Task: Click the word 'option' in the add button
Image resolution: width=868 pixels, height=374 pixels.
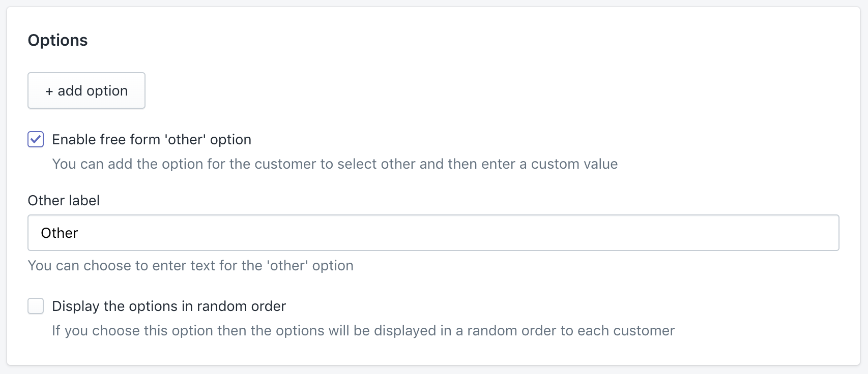Action: [107, 90]
